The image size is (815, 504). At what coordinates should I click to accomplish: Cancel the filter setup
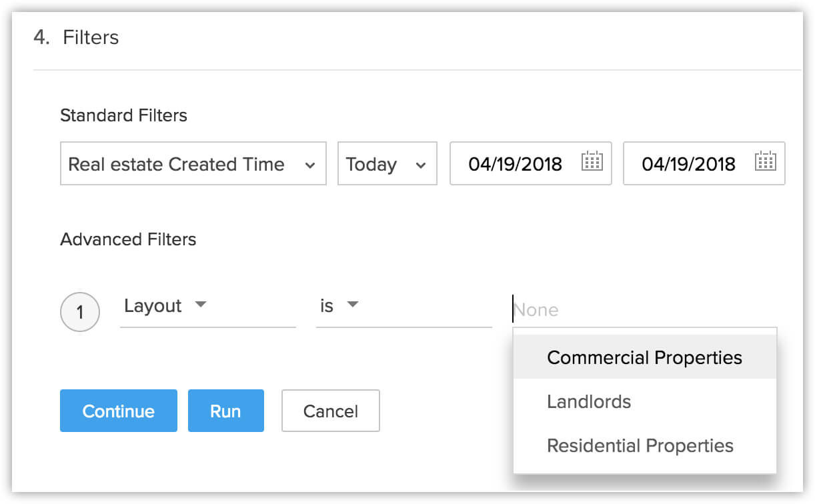[331, 411]
